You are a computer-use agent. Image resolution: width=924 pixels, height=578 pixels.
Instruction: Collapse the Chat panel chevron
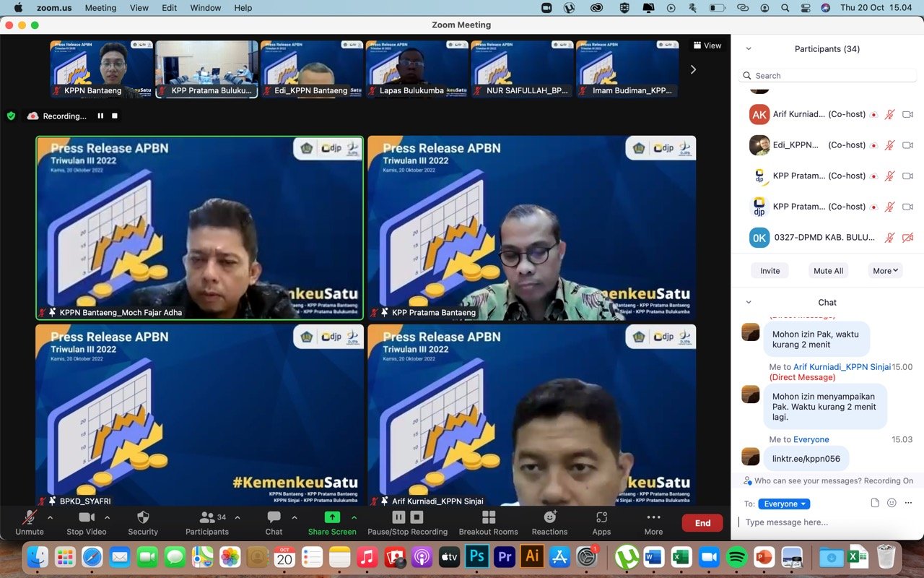point(748,303)
